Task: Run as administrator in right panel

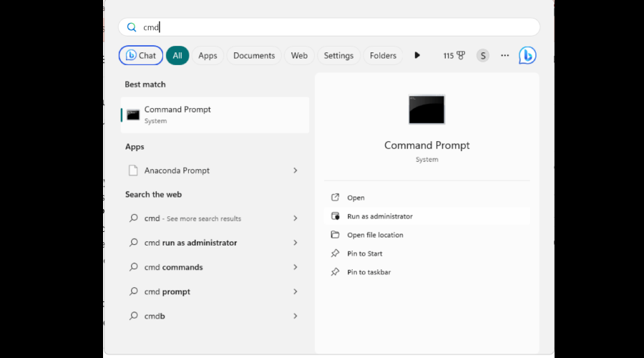Action: tap(379, 216)
